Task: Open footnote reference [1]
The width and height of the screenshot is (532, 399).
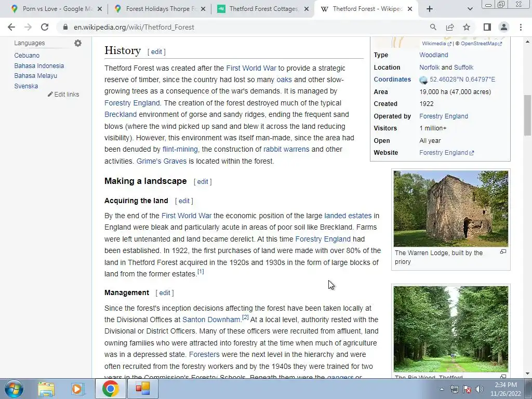Action: pos(201,271)
